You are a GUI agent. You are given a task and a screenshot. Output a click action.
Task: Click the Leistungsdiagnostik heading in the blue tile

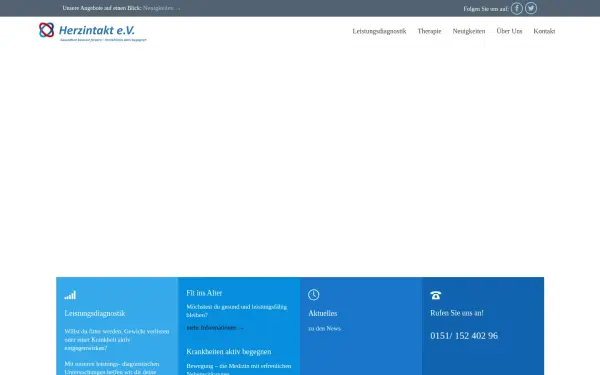click(95, 313)
